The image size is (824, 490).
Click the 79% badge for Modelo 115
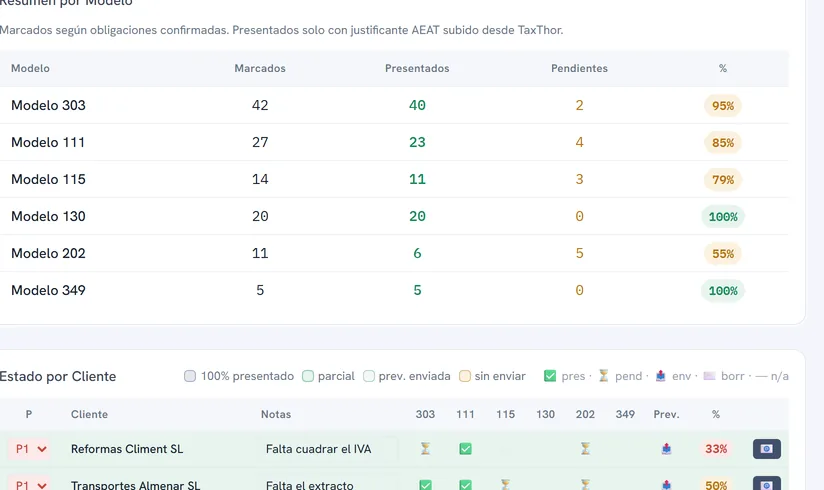tap(723, 180)
